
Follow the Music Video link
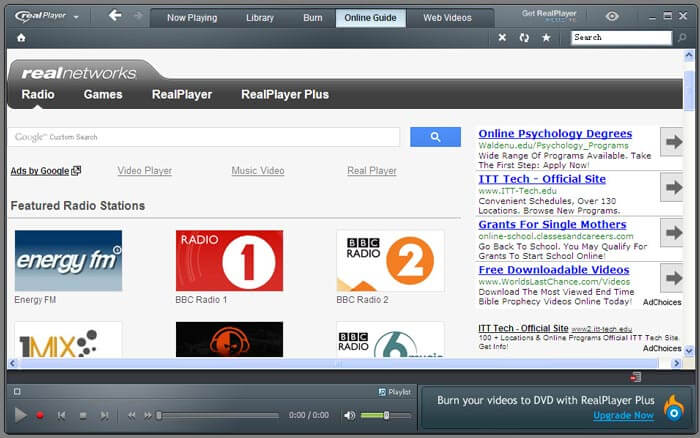258,171
